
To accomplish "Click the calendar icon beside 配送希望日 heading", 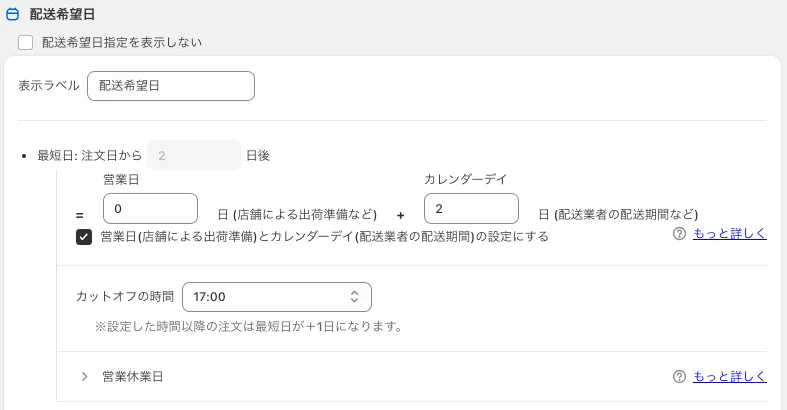I will tap(13, 15).
